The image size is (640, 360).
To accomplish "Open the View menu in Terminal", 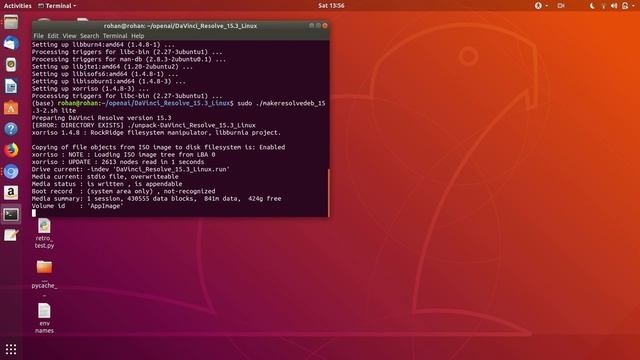I will tap(69, 36).
